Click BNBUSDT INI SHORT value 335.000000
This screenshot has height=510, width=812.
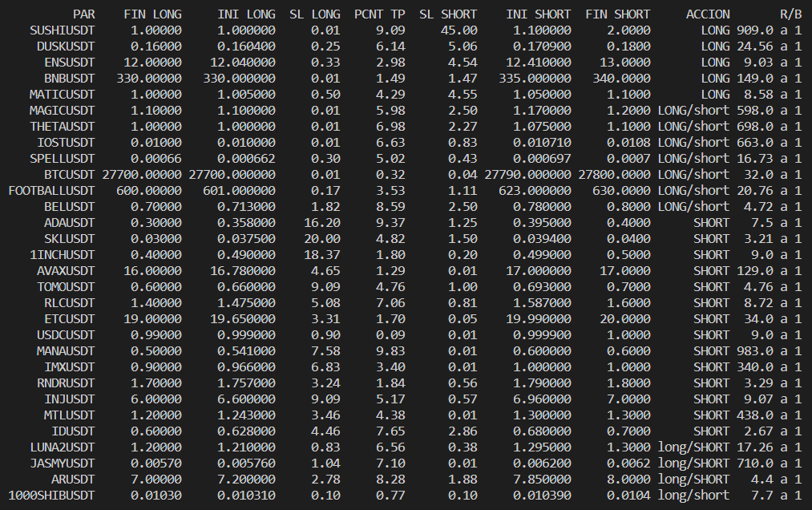pyautogui.click(x=535, y=79)
